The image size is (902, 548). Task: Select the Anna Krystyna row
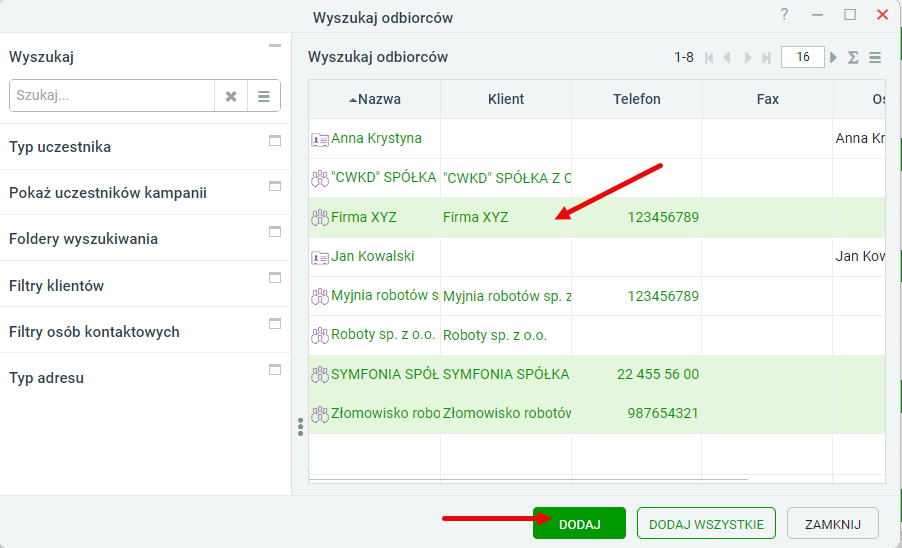coord(597,139)
